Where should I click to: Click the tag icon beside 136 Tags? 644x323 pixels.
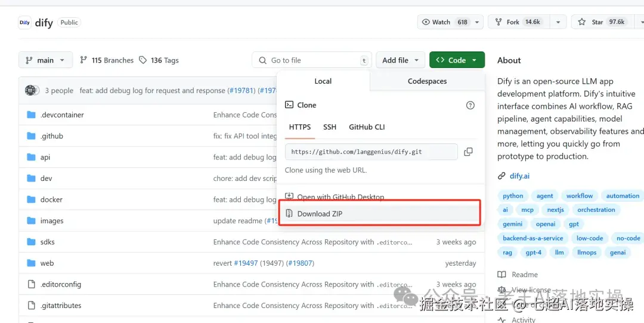coord(143,60)
